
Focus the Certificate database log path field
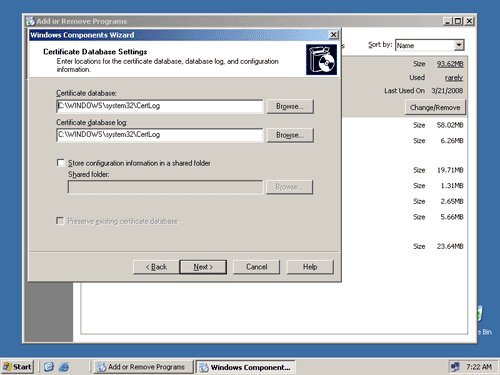[x=160, y=135]
